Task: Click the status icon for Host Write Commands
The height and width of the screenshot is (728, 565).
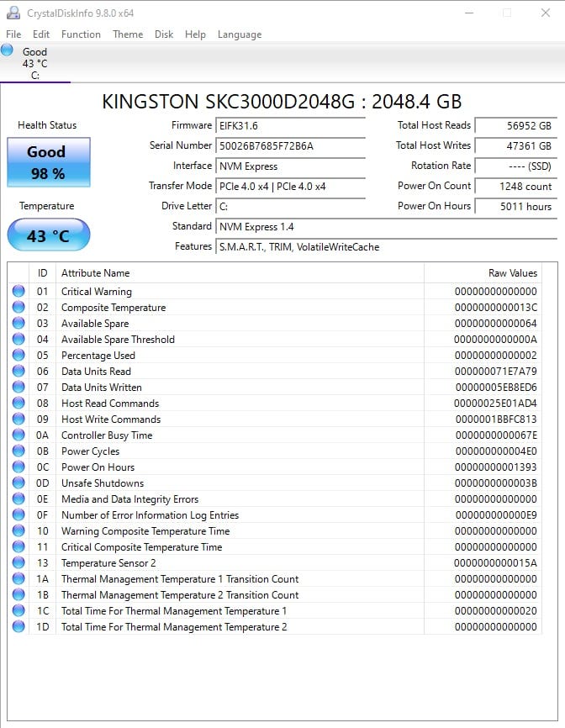Action: click(x=18, y=419)
